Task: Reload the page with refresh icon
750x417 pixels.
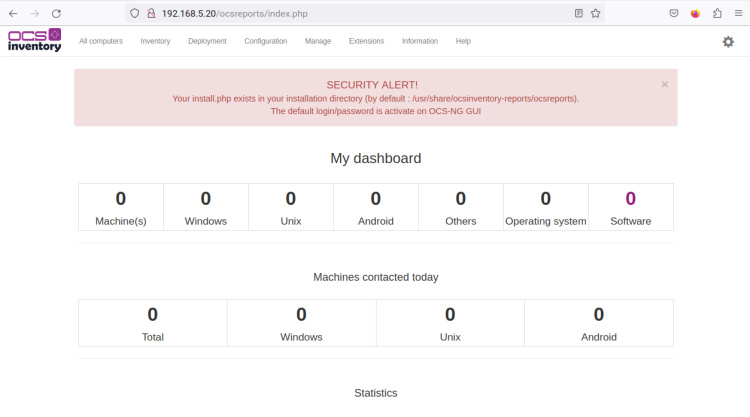Action: tap(56, 14)
